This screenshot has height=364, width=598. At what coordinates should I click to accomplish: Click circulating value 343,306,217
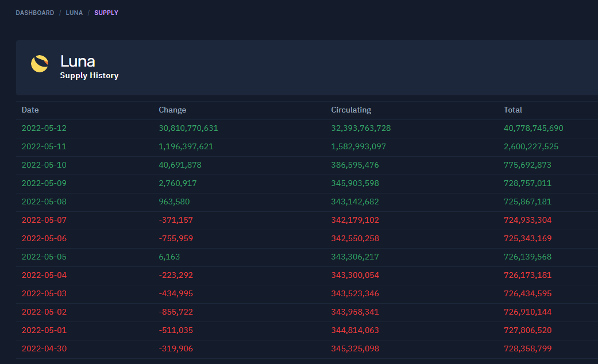[355, 257]
